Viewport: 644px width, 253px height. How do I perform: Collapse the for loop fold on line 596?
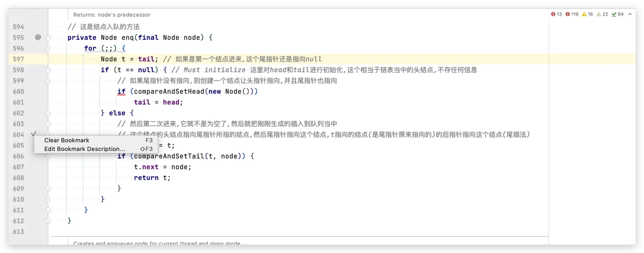[48, 48]
